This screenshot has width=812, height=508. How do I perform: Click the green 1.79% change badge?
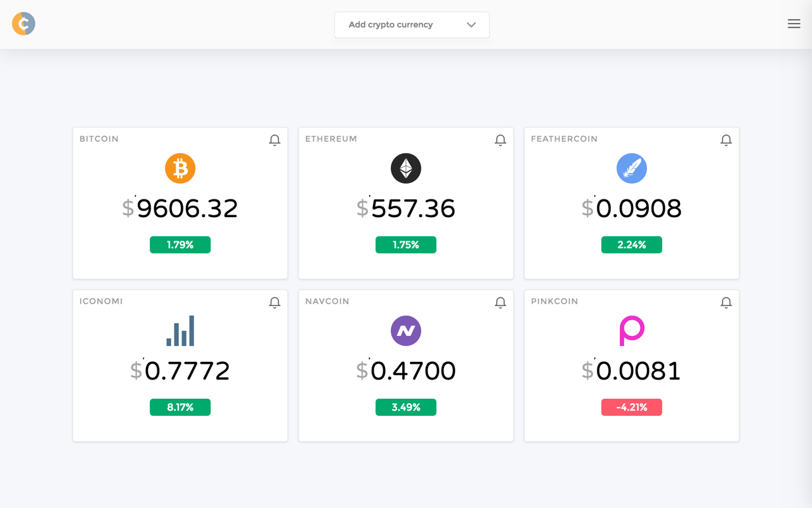(180, 244)
